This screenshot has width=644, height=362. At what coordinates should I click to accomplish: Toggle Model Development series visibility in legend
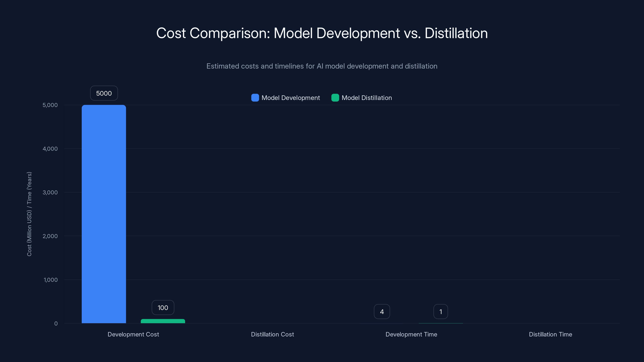286,98
